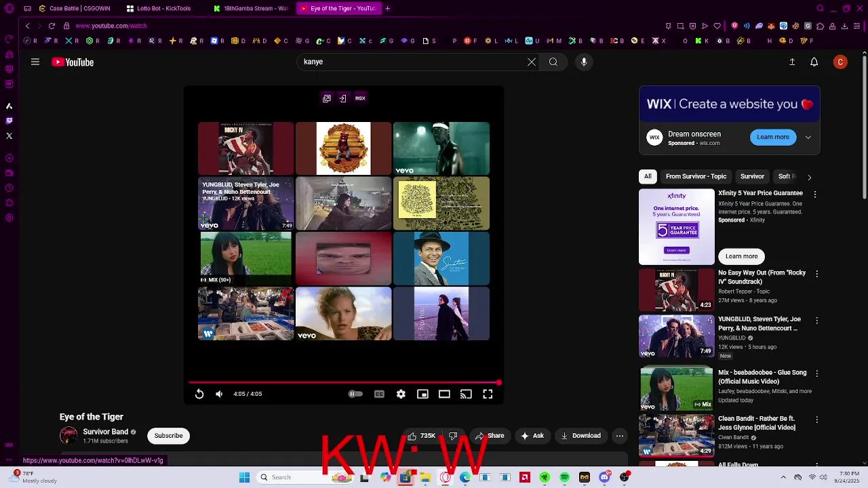868x488 pixels.
Task: Open options for the YUNGBLUD sidebar video
Action: tap(816, 320)
